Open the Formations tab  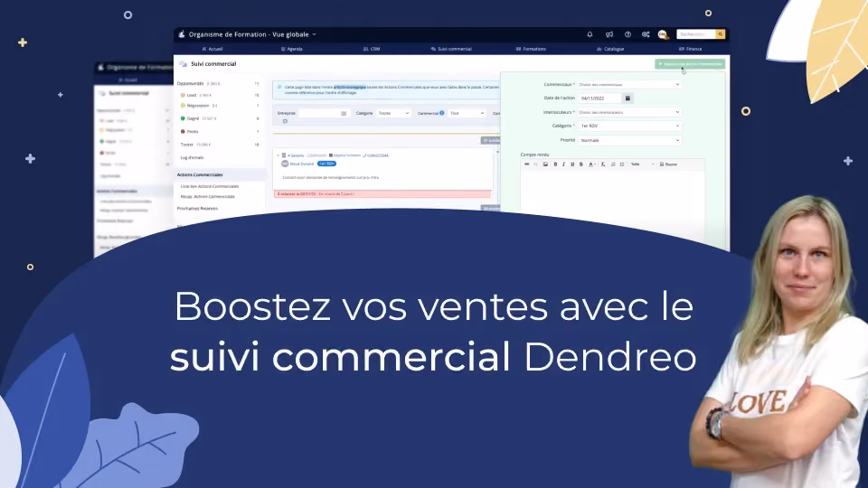(531, 49)
